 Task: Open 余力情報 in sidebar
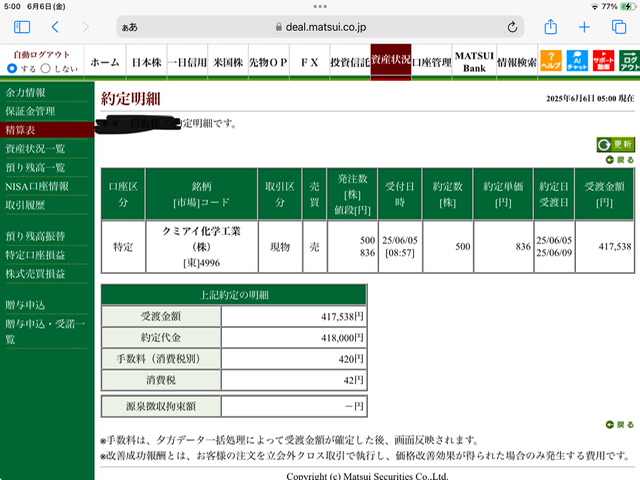(x=25, y=93)
